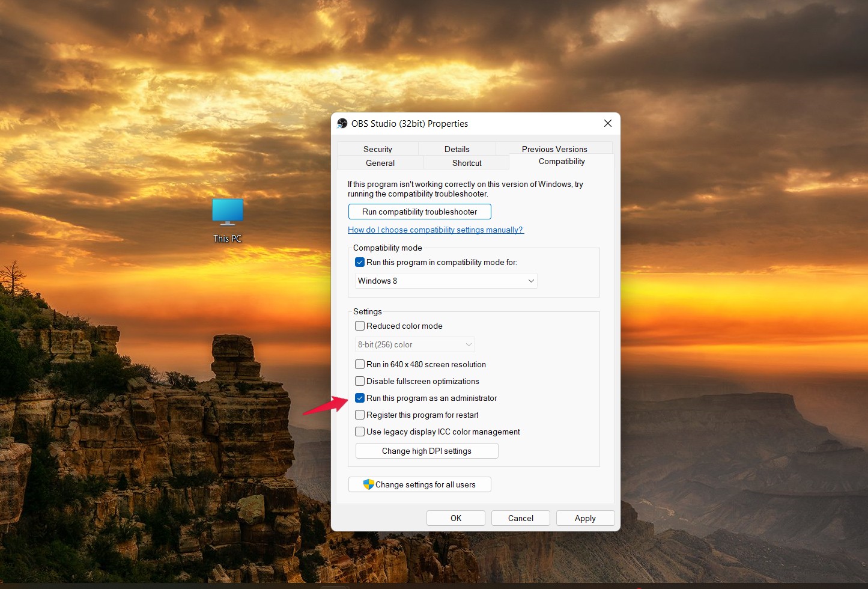868x589 pixels.
Task: Click Run compatibility troubleshooter button
Action: tap(420, 212)
